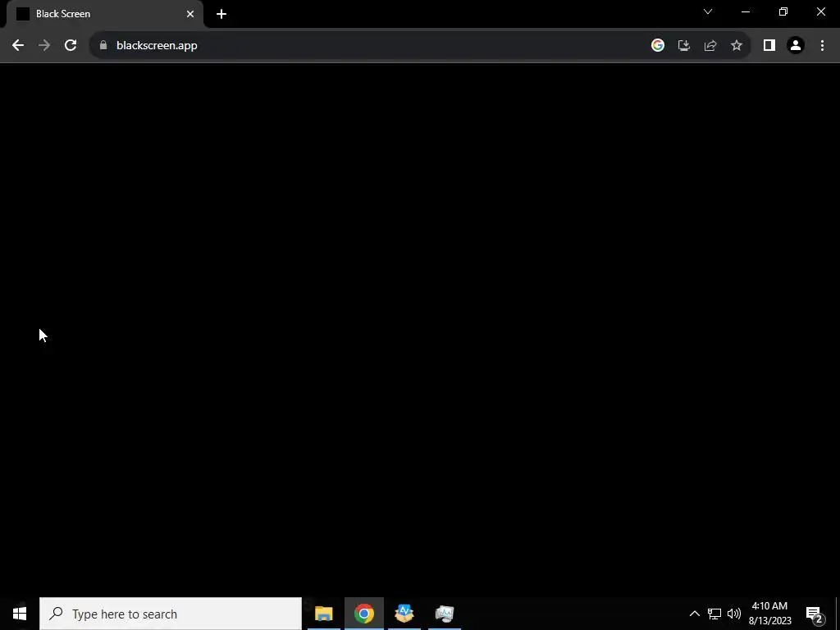Click the forward navigation arrow

[x=44, y=46]
